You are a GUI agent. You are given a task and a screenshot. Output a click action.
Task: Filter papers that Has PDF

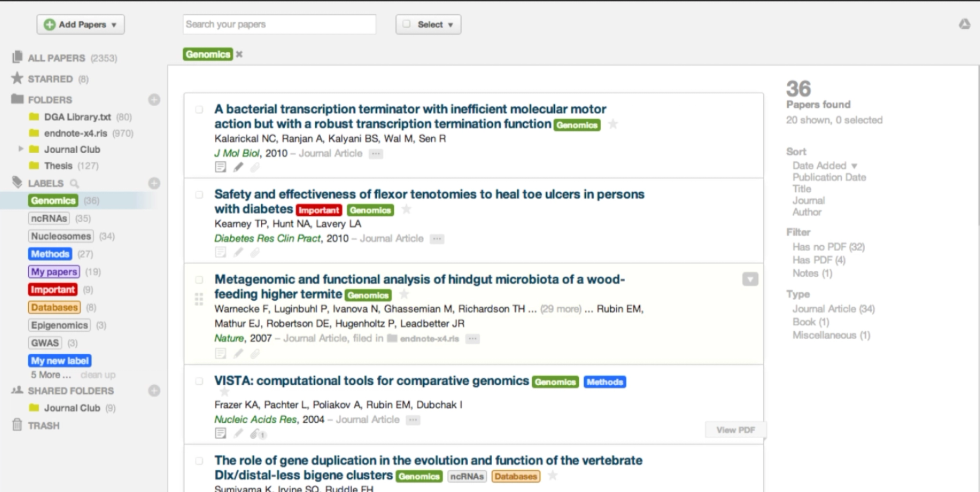tap(819, 260)
